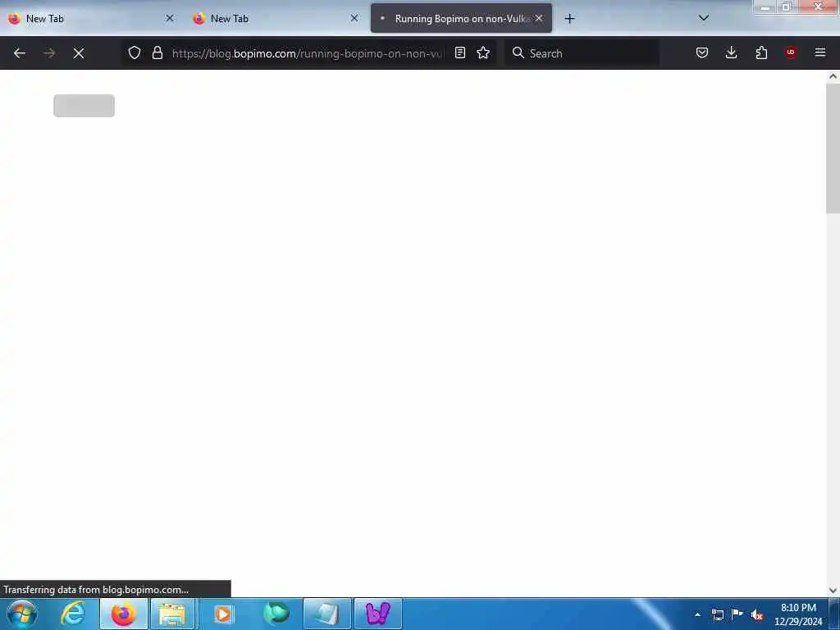Click the blog.bopimo.com URL address field
The image size is (840, 630).
[x=308, y=53]
